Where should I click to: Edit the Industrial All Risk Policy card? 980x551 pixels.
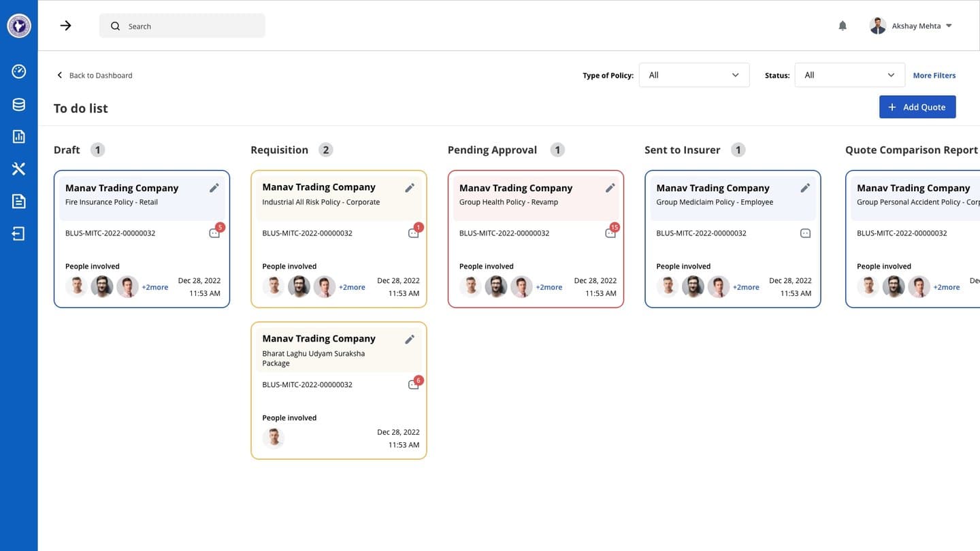(x=410, y=188)
